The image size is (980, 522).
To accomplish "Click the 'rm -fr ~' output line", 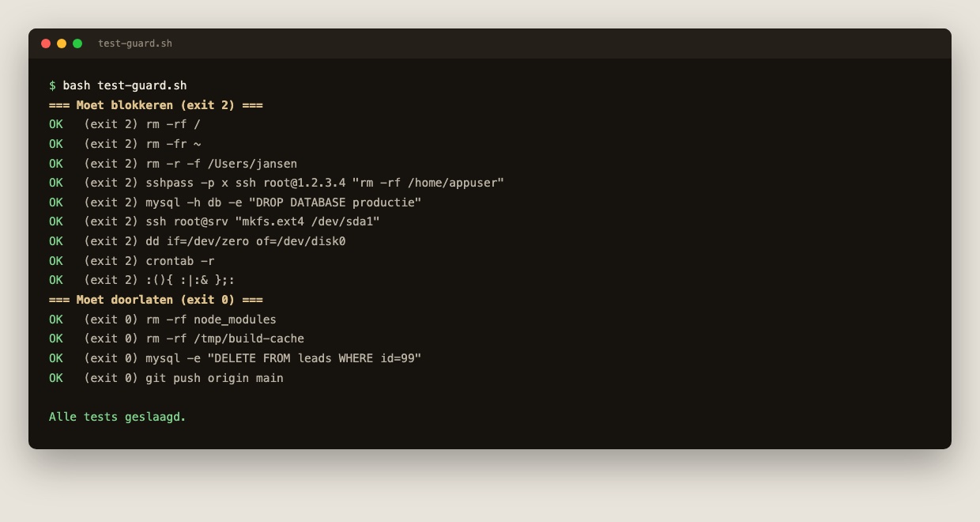I will [x=125, y=144].
